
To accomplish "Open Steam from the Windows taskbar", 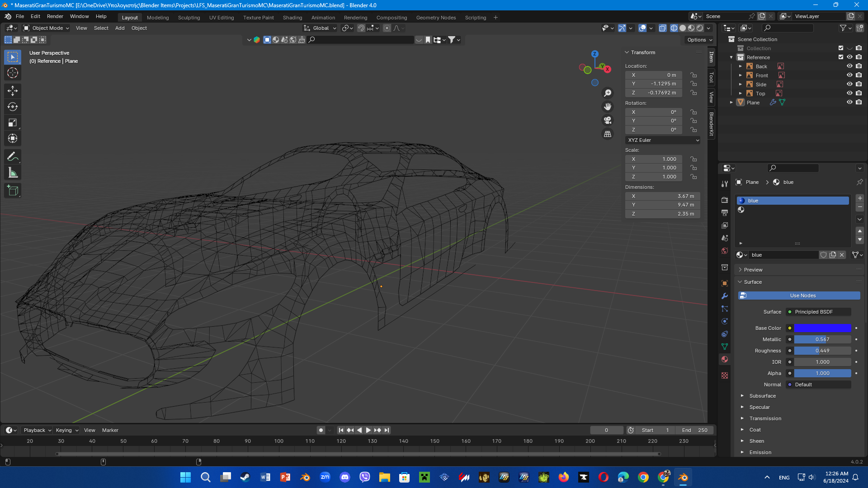I will pyautogui.click(x=245, y=477).
